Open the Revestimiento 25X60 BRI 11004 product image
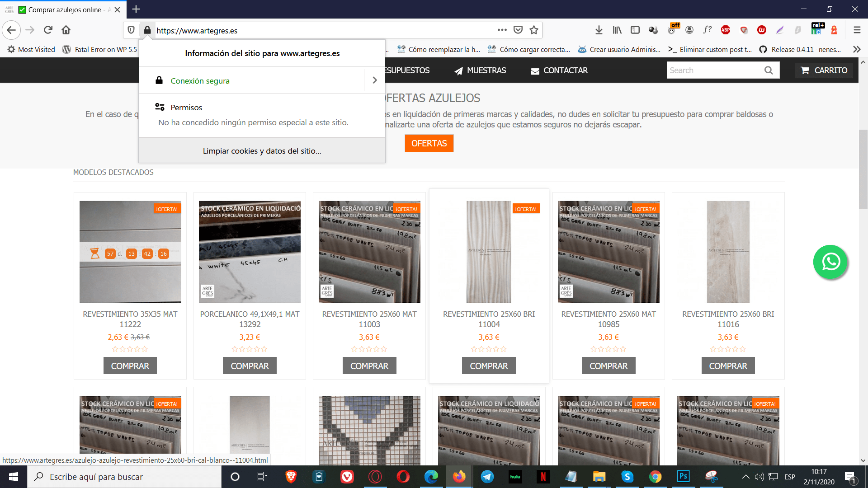 [489, 252]
